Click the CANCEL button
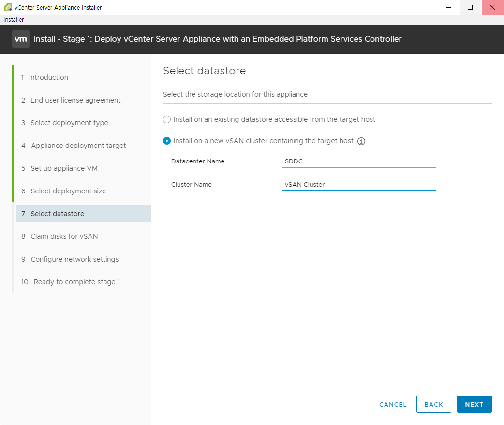This screenshot has height=425, width=504. click(x=393, y=404)
